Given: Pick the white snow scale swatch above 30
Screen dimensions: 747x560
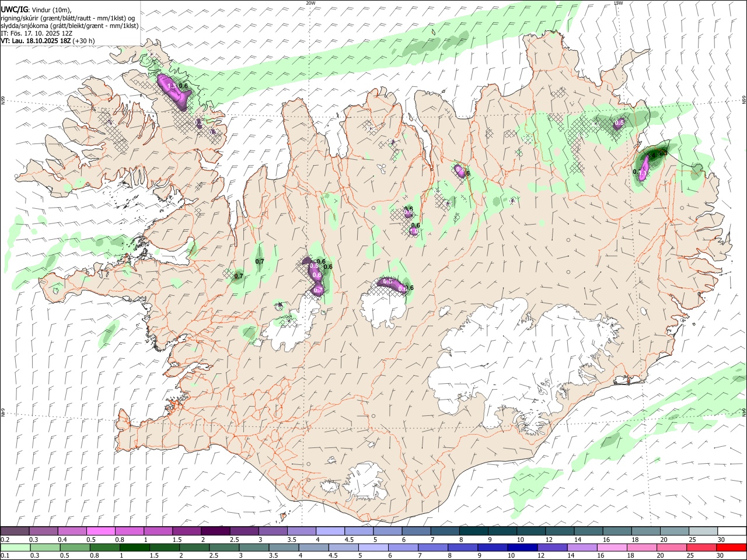Looking at the screenshot, I should [732, 531].
